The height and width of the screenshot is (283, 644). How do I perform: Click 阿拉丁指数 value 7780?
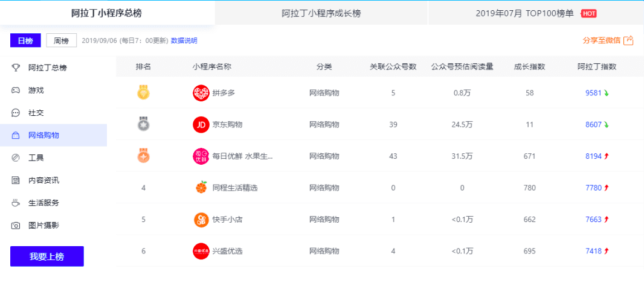[x=593, y=188]
